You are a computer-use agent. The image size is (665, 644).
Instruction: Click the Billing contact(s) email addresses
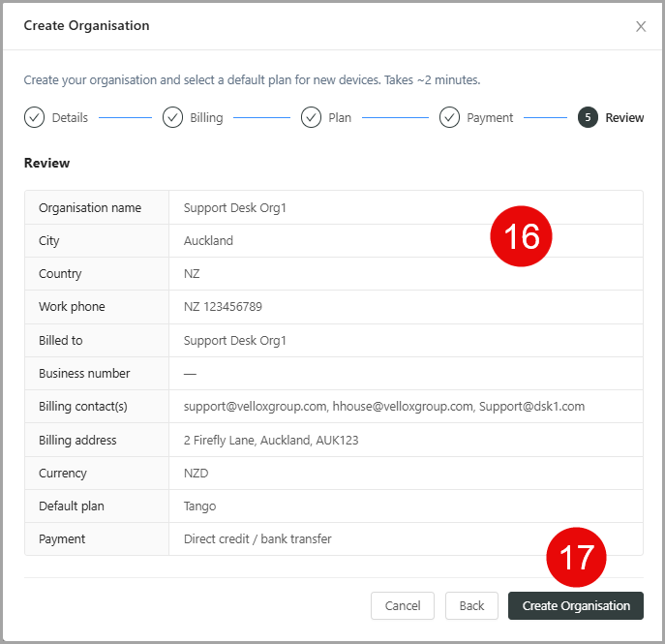point(384,407)
